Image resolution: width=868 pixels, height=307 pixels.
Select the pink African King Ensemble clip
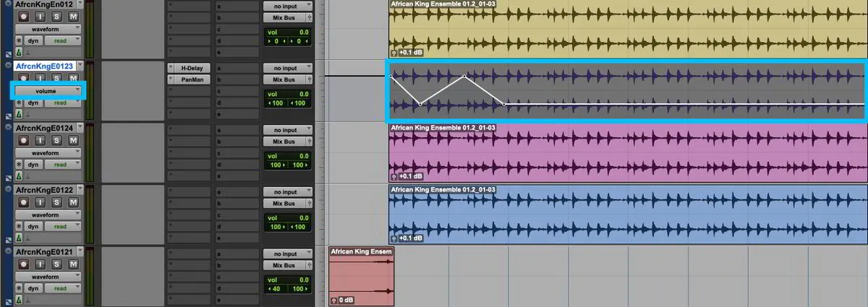point(628,152)
